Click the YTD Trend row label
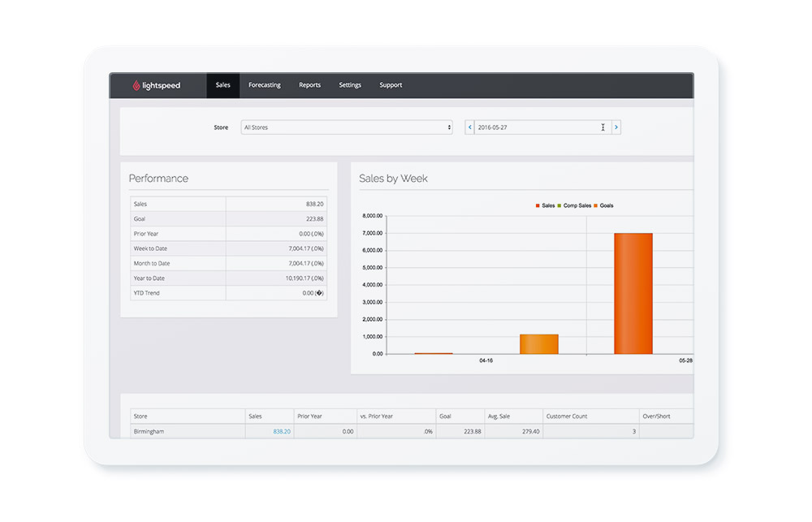Viewport: 812px width, 522px height. 146,293
